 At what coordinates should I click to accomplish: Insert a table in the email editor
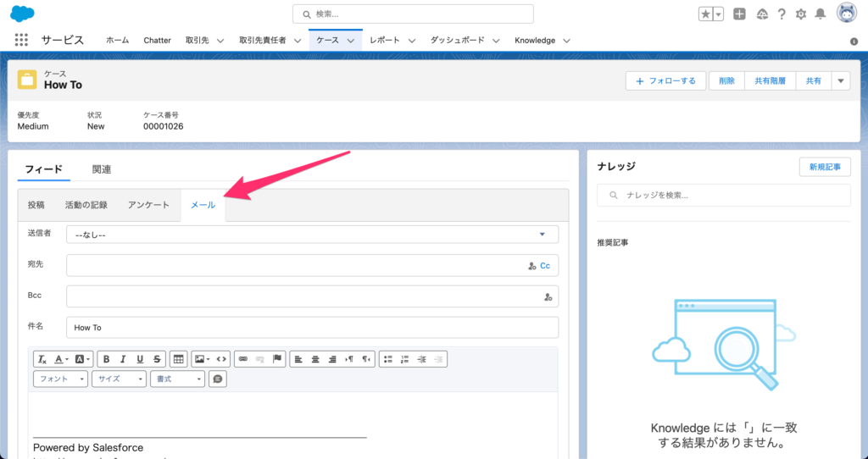click(178, 359)
